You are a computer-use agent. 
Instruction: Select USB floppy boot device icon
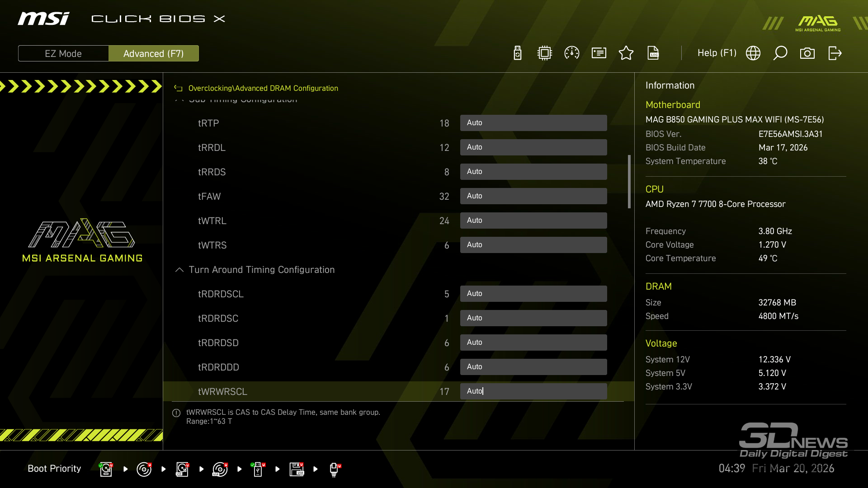(297, 469)
